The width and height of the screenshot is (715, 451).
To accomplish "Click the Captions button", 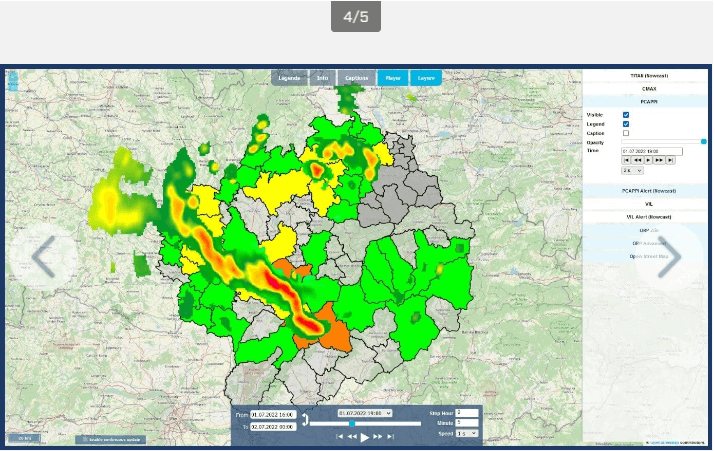I will (x=356, y=78).
